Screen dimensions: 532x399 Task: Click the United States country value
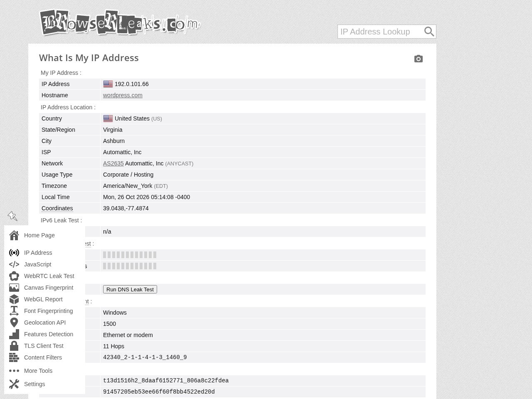pyautogui.click(x=132, y=118)
